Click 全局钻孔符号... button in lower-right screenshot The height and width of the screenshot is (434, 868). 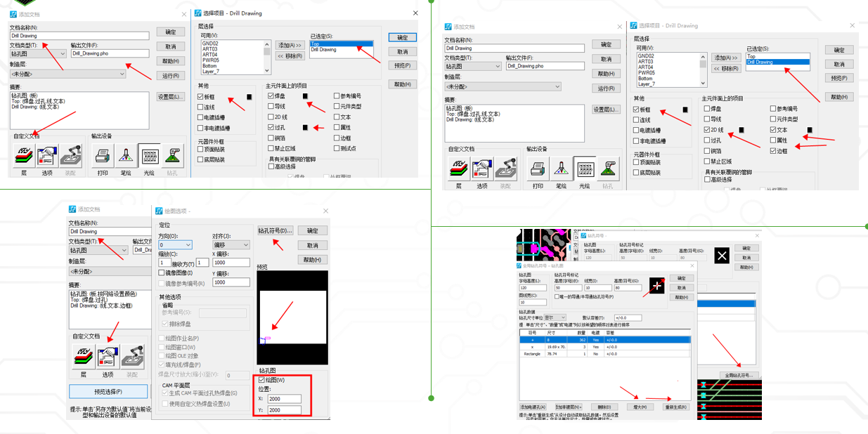point(739,376)
